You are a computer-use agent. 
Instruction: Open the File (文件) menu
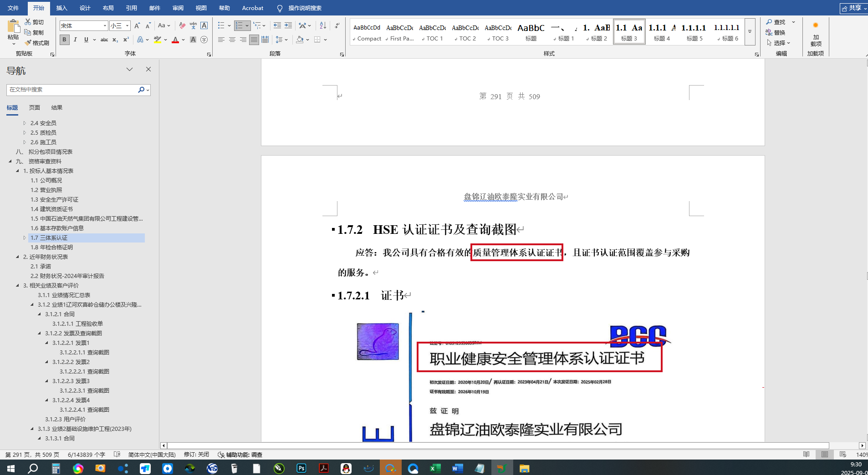tap(13, 8)
